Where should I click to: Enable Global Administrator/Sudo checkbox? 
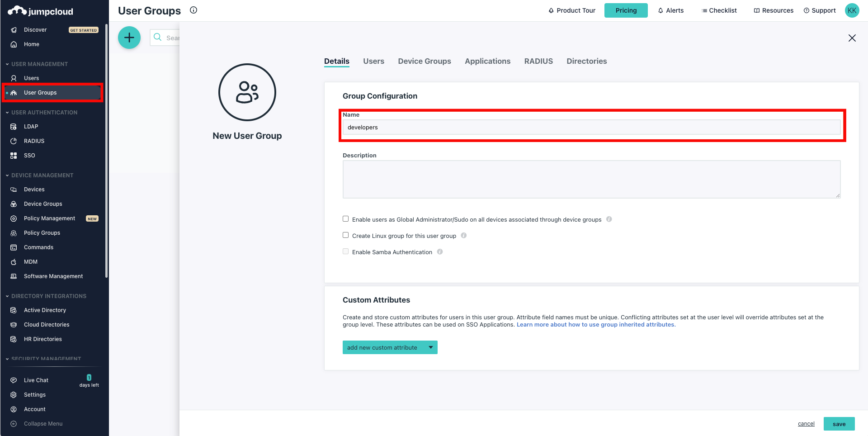click(x=346, y=219)
